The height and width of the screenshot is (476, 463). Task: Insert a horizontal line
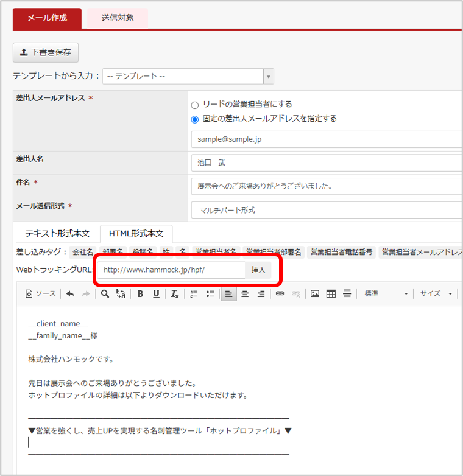coord(347,293)
